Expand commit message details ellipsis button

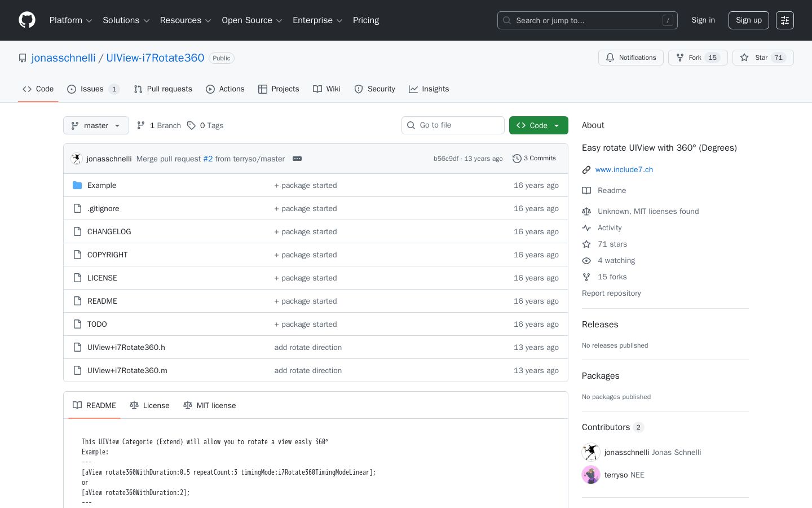point(297,159)
